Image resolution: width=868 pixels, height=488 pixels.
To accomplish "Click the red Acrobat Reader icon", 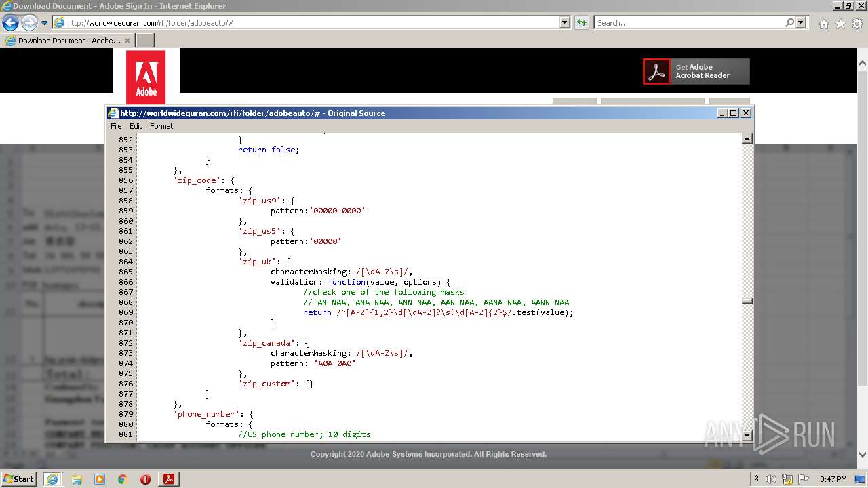I will (x=656, y=71).
